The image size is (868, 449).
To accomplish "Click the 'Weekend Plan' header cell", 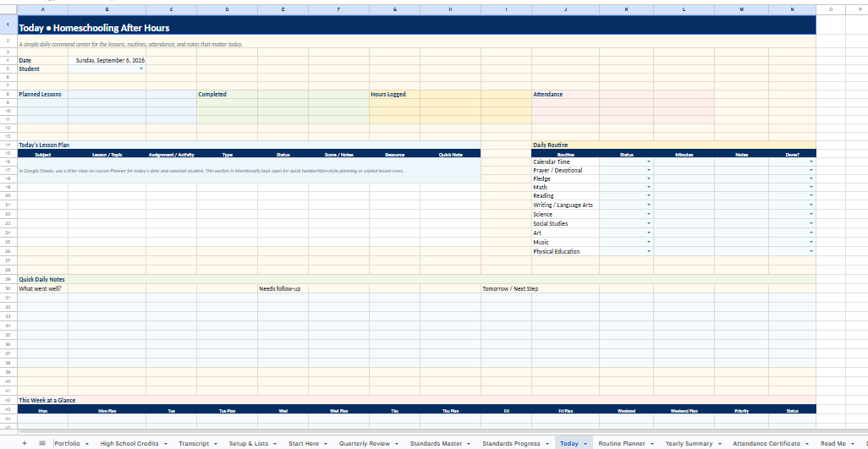I will [x=684, y=411].
